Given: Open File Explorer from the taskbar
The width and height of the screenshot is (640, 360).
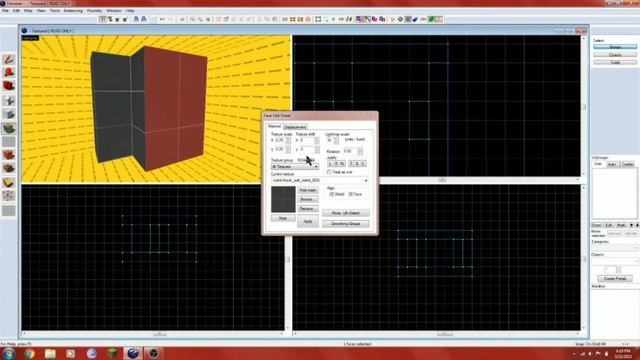Looking at the screenshot, I should (x=50, y=353).
